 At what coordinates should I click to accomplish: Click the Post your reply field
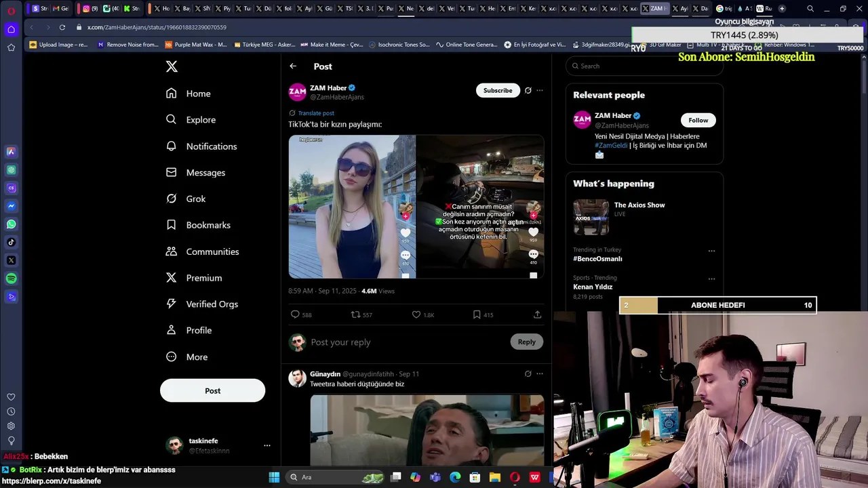[407, 342]
